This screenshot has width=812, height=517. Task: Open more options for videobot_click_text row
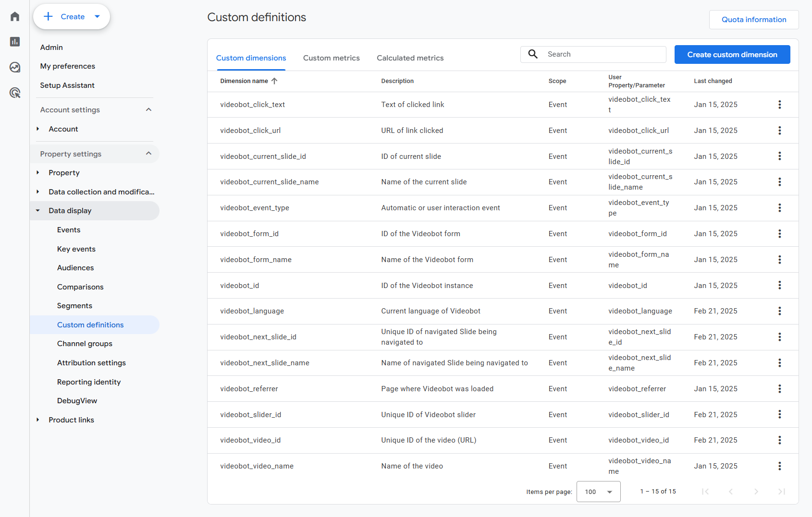click(779, 105)
